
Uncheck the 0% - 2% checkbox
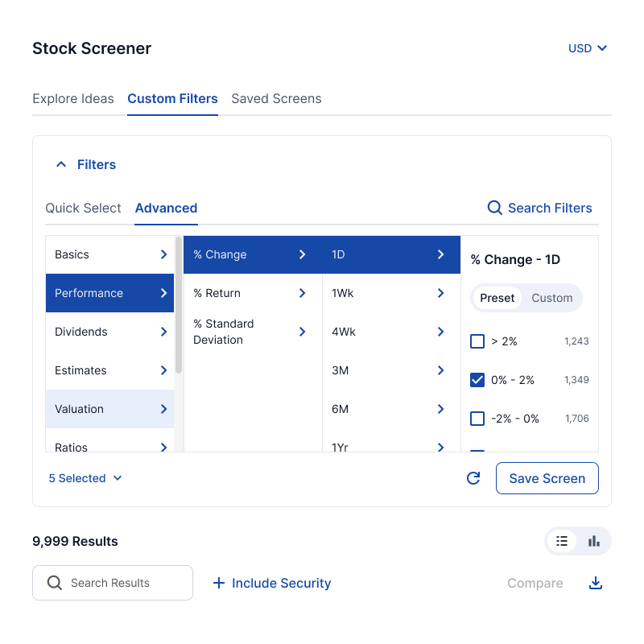(x=477, y=380)
